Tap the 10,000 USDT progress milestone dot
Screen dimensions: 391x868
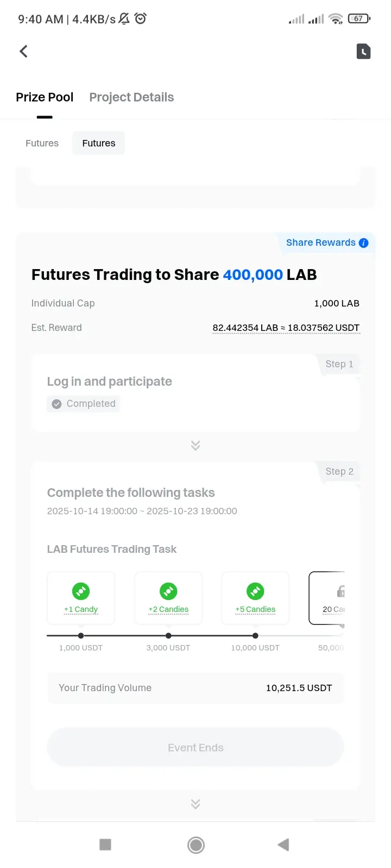click(255, 635)
